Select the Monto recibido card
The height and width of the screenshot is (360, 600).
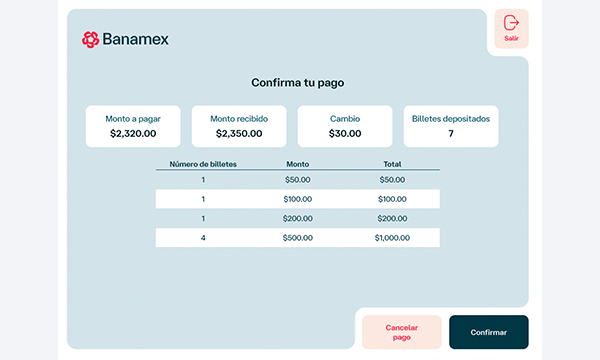point(239,126)
